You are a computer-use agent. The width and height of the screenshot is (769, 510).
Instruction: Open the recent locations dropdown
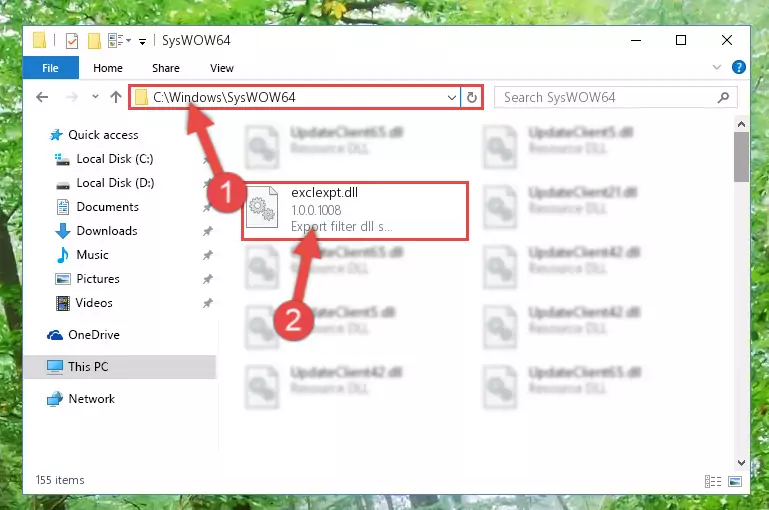point(95,97)
